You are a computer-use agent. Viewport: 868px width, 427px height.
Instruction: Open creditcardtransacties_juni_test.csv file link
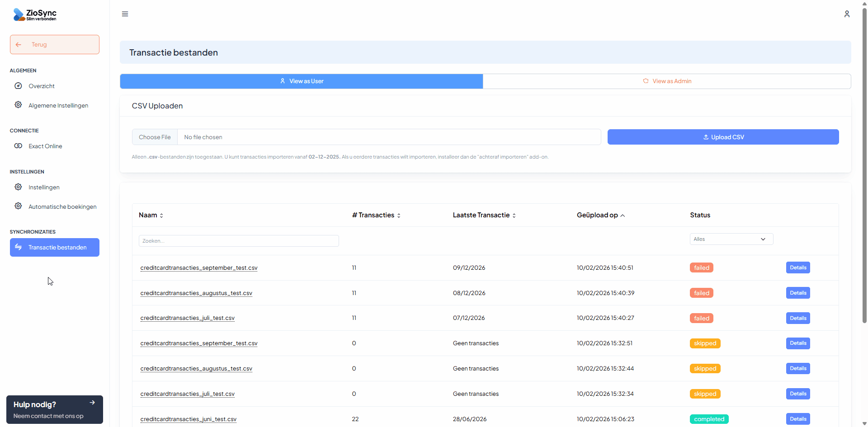click(188, 419)
